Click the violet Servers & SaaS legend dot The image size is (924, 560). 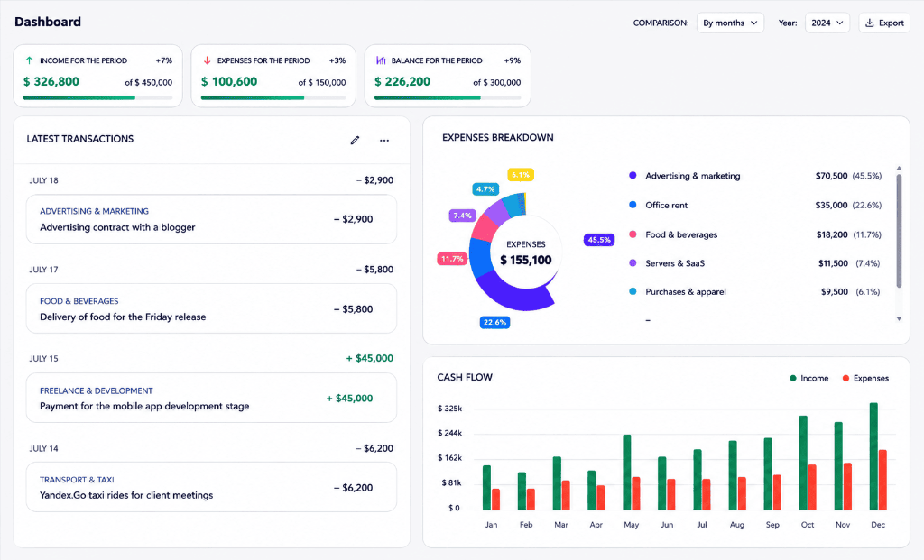pyautogui.click(x=633, y=263)
